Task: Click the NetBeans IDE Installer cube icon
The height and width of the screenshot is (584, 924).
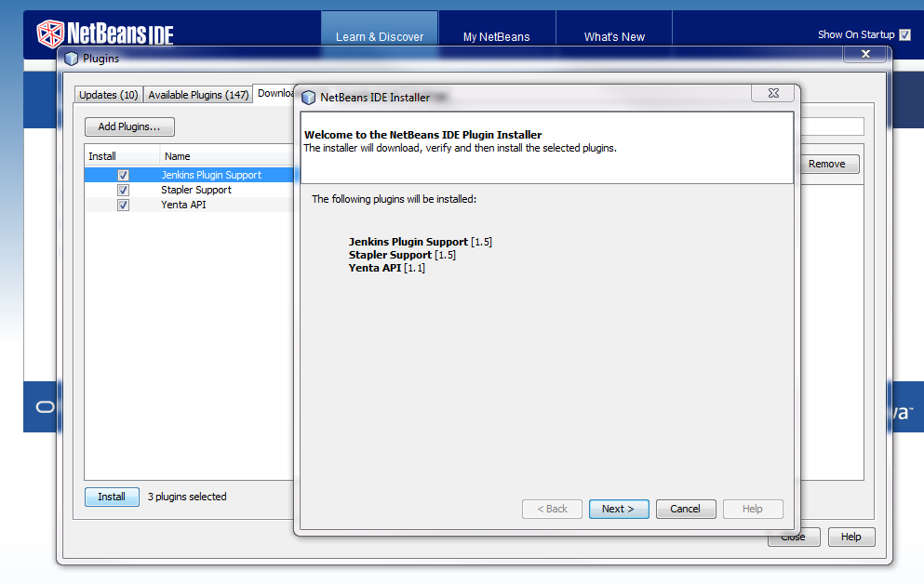Action: pos(309,98)
